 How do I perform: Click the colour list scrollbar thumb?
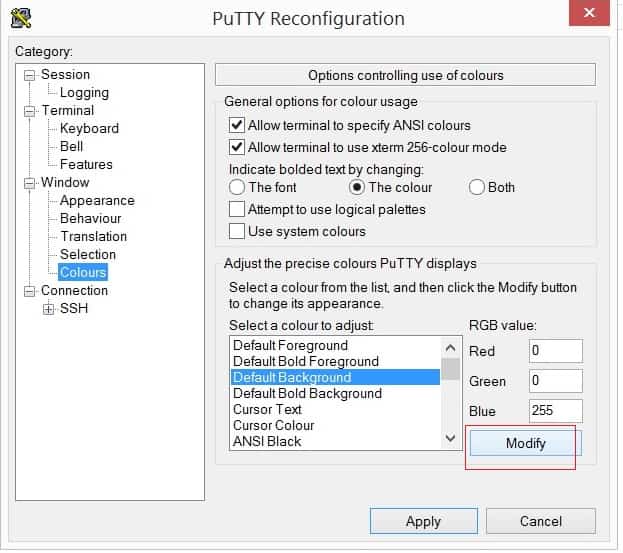pos(450,369)
